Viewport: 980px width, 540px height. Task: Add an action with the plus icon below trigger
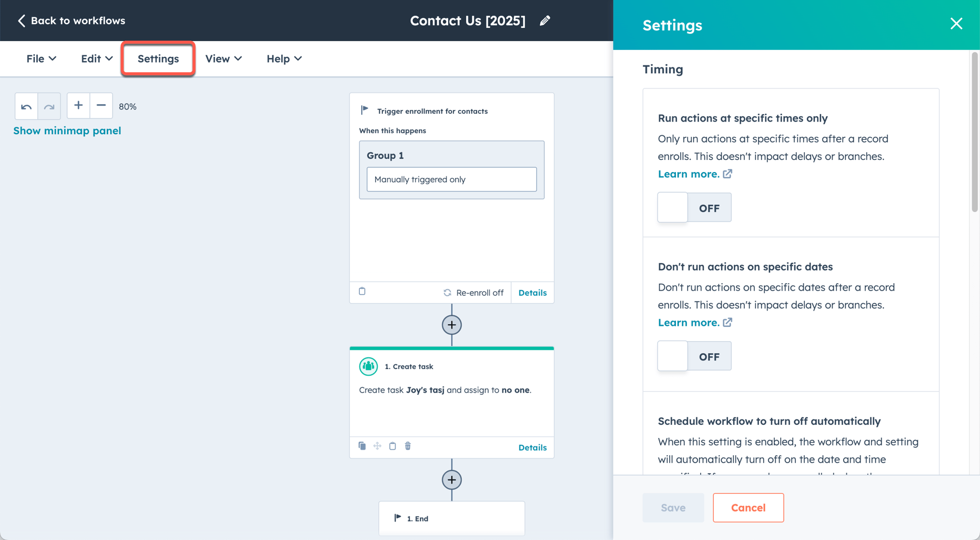point(451,325)
